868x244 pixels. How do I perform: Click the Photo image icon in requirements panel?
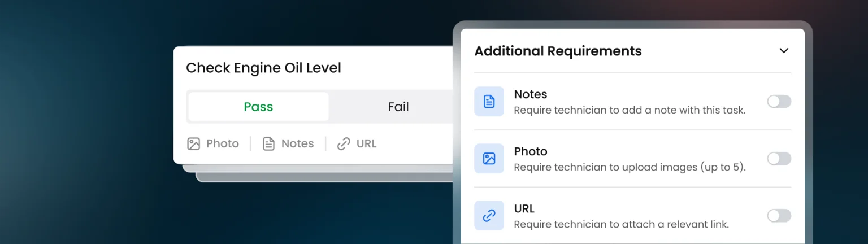tap(489, 159)
